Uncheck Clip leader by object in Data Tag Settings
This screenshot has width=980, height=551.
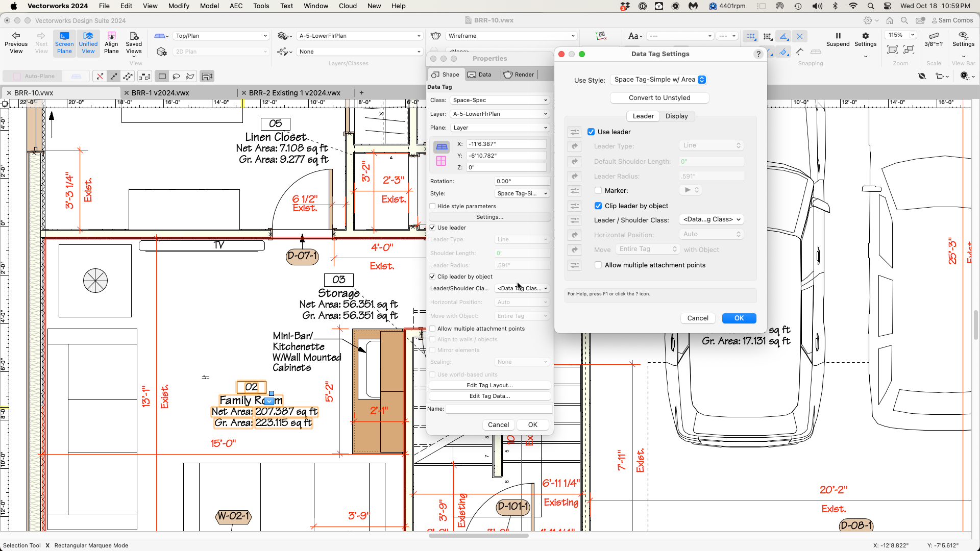pyautogui.click(x=598, y=206)
